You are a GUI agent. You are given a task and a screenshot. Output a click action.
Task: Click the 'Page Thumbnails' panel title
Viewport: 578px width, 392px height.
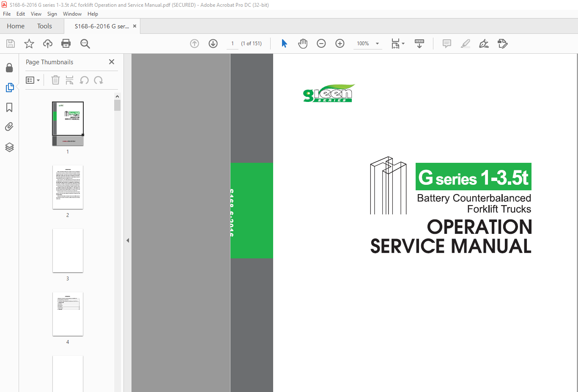[x=49, y=62]
